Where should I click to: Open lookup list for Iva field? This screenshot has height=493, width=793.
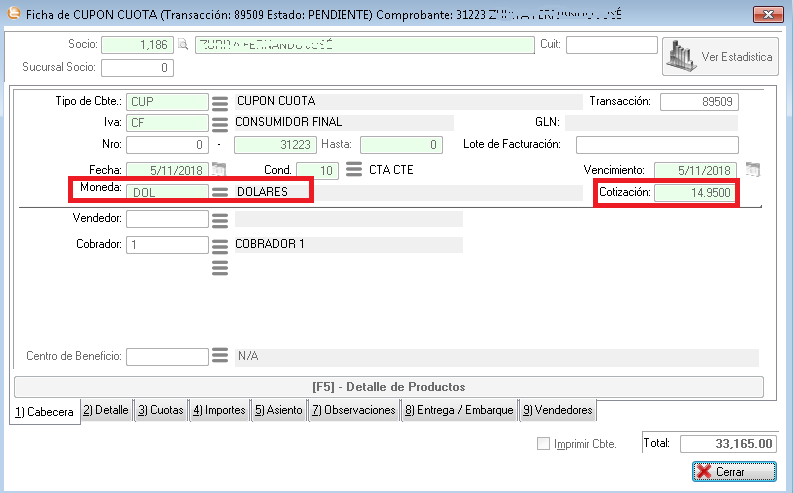coord(220,123)
